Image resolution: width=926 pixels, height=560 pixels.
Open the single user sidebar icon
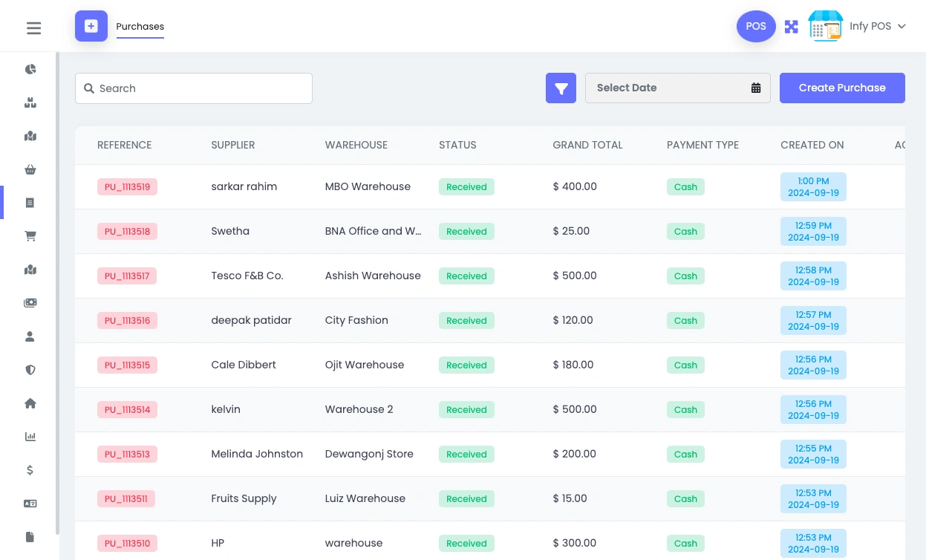[30, 336]
